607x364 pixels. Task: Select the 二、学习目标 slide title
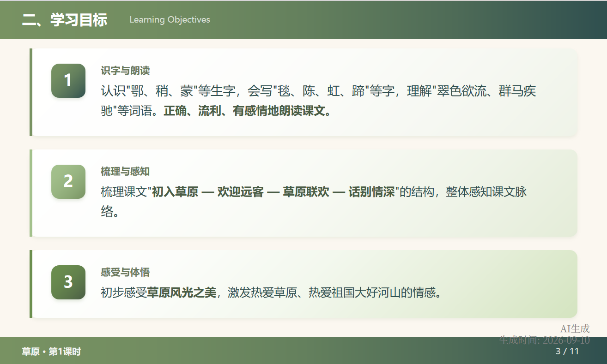pos(65,20)
